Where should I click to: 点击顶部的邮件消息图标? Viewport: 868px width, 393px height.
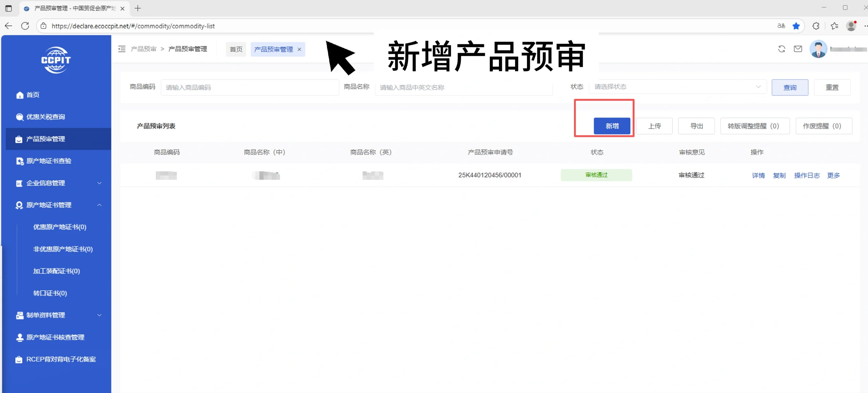tap(798, 49)
